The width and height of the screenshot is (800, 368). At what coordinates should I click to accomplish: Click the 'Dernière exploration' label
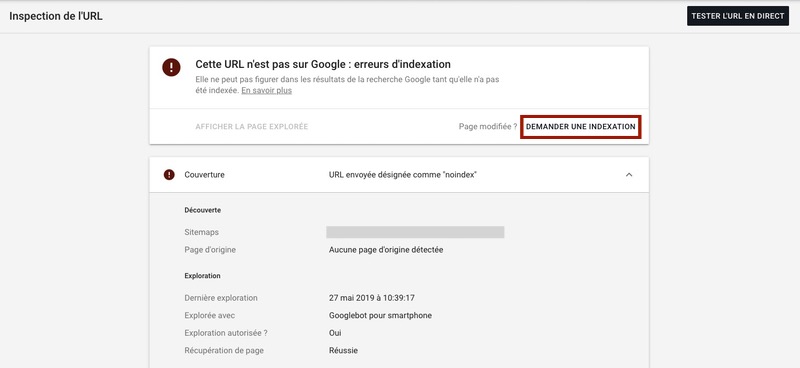(221, 298)
